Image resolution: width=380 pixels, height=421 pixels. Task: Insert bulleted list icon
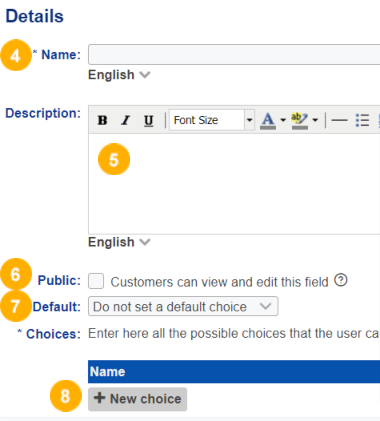click(x=362, y=120)
